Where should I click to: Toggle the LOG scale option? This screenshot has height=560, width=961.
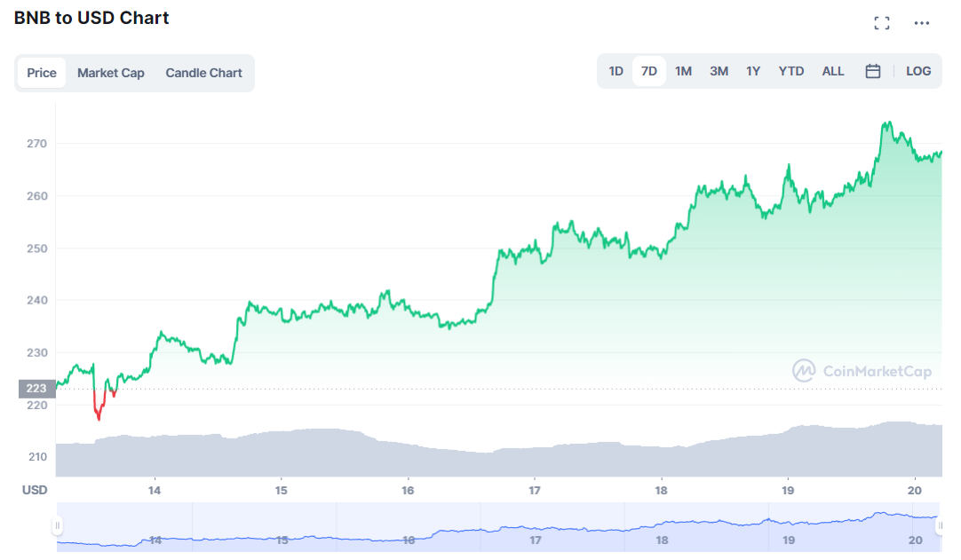coord(918,71)
